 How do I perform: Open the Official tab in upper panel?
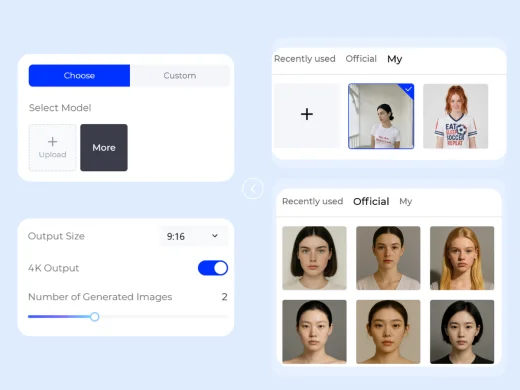tap(361, 59)
